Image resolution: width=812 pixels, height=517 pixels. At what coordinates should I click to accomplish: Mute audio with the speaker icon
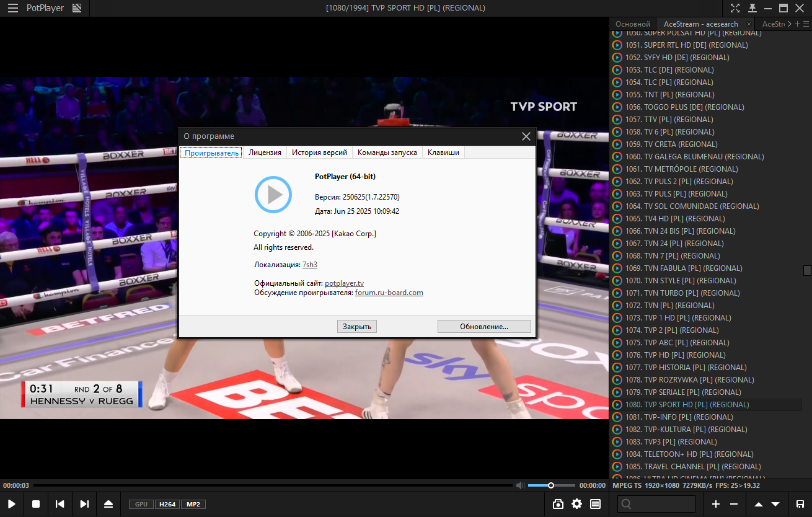coord(521,485)
